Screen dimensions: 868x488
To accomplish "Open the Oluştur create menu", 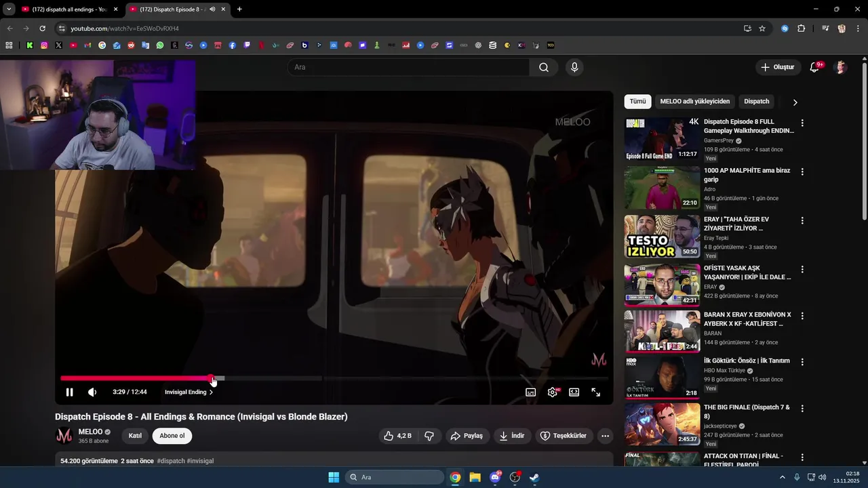I will 777,67.
